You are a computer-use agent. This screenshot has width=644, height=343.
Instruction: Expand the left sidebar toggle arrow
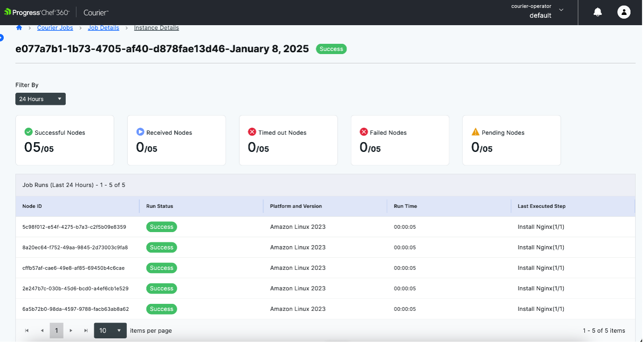(1, 38)
